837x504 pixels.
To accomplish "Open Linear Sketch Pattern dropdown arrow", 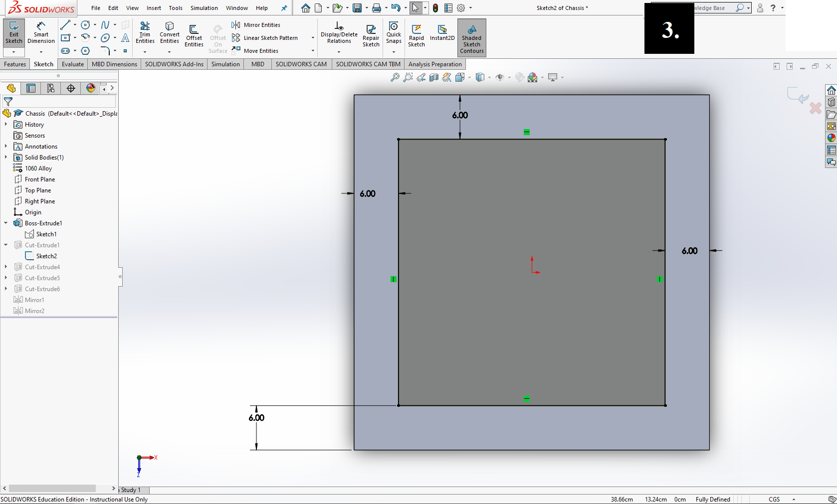I will click(313, 38).
